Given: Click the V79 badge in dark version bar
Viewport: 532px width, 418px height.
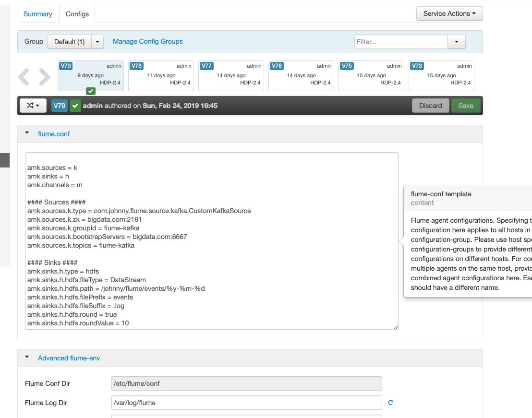Looking at the screenshot, I should coord(60,106).
